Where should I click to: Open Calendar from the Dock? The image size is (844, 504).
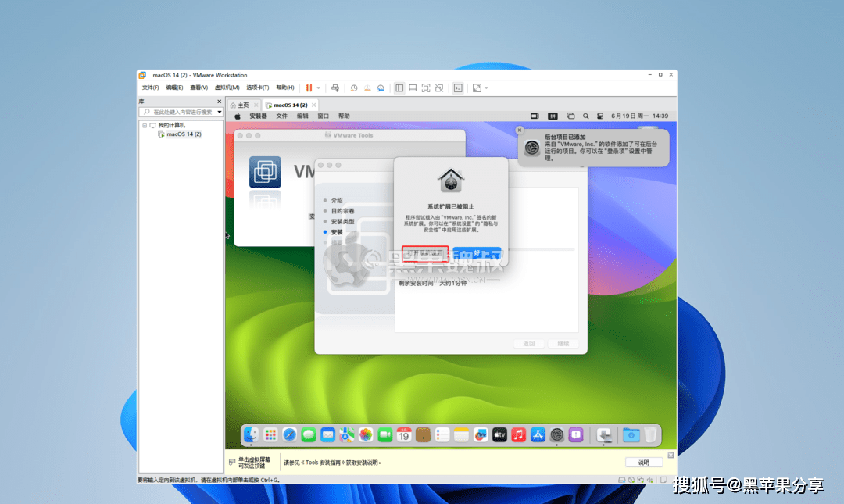pyautogui.click(x=404, y=434)
